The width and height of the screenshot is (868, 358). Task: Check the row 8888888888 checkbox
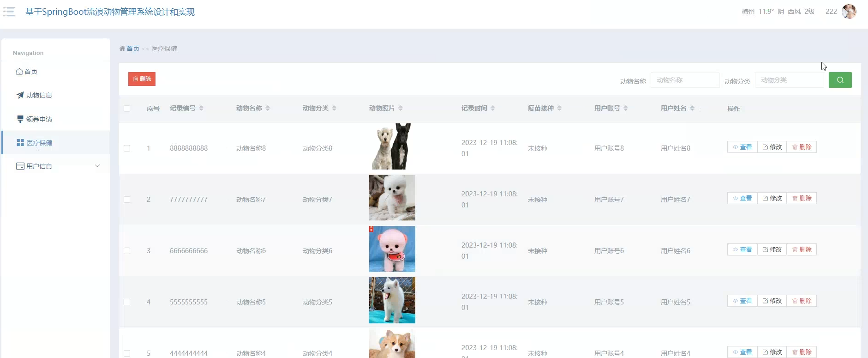127,148
